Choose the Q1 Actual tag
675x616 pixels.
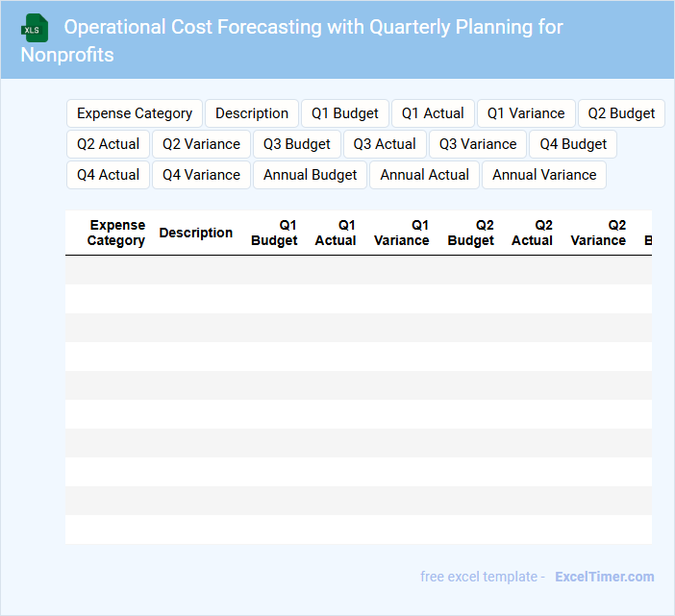(x=433, y=113)
